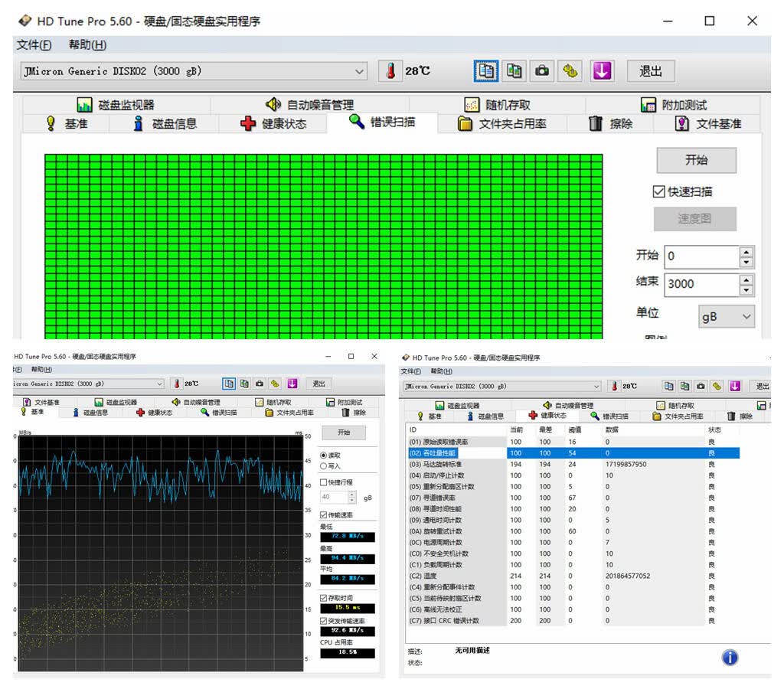Click the second copy screenshot toolbar icon

[x=514, y=71]
